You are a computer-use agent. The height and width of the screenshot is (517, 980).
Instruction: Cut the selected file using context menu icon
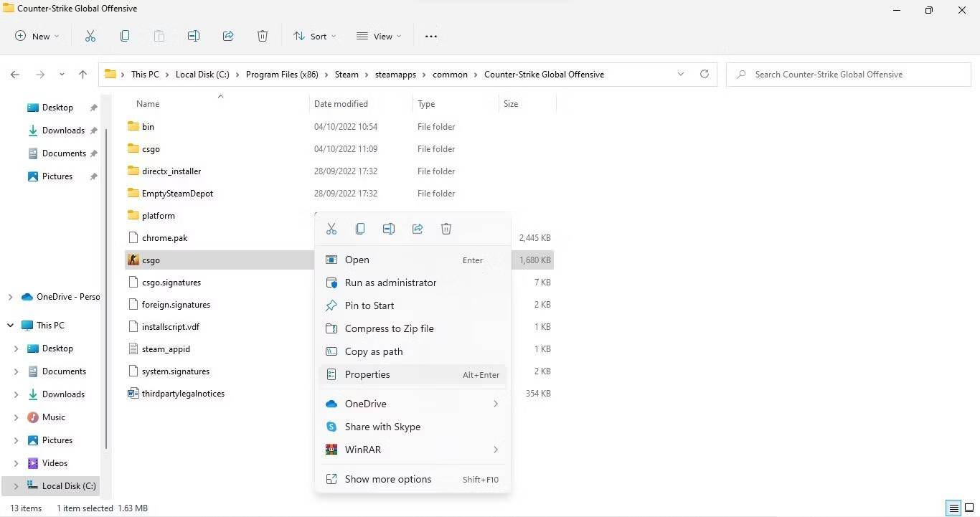[x=331, y=228]
